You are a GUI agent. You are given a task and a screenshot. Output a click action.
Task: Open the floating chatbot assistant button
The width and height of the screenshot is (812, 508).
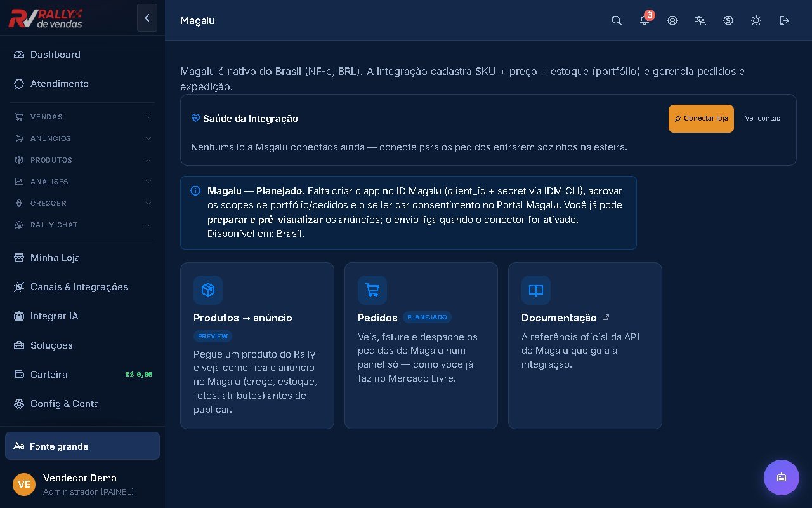click(x=782, y=478)
